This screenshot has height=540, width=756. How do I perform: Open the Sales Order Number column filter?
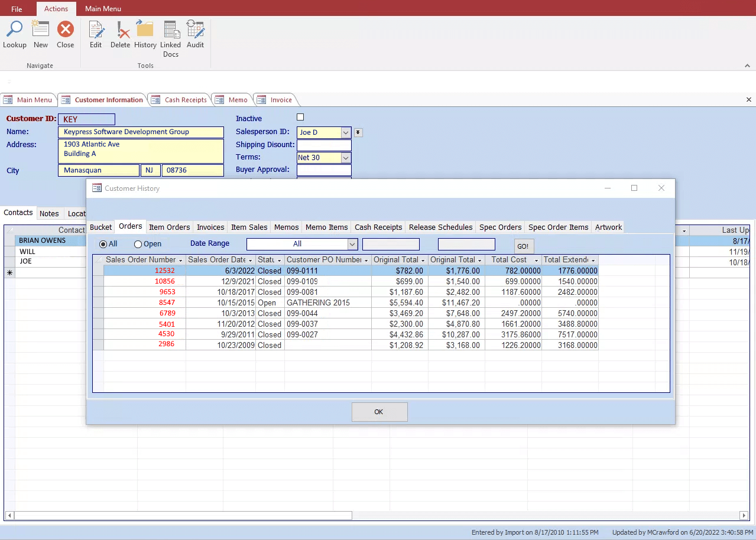pos(179,260)
